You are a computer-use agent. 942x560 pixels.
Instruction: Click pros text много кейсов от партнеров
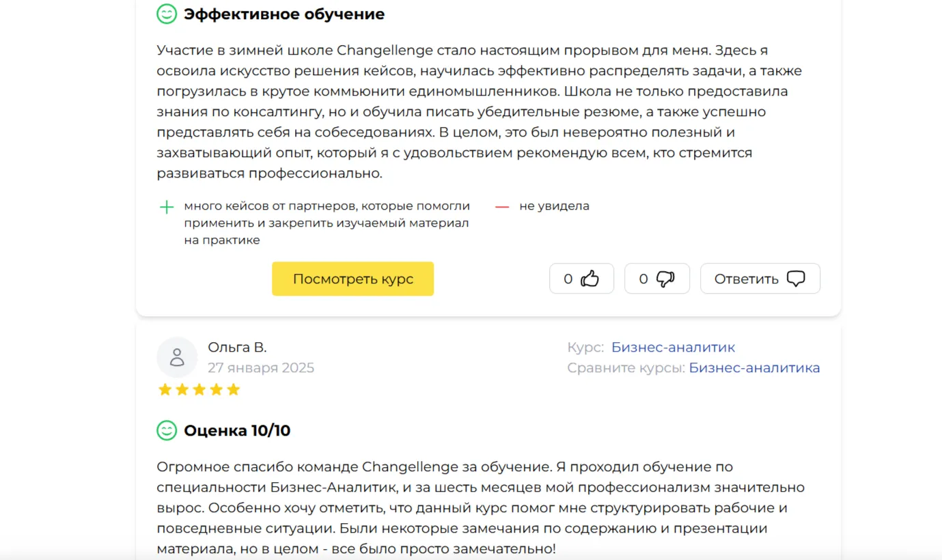point(327,223)
